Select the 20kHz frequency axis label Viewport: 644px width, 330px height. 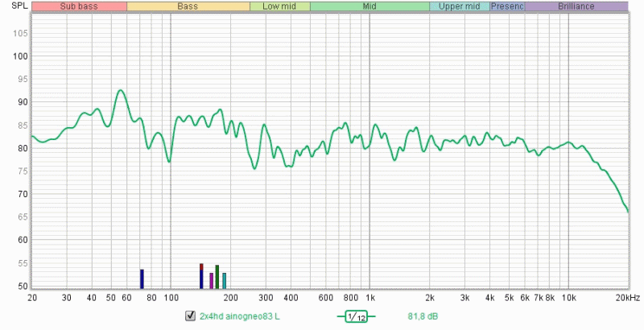628,298
